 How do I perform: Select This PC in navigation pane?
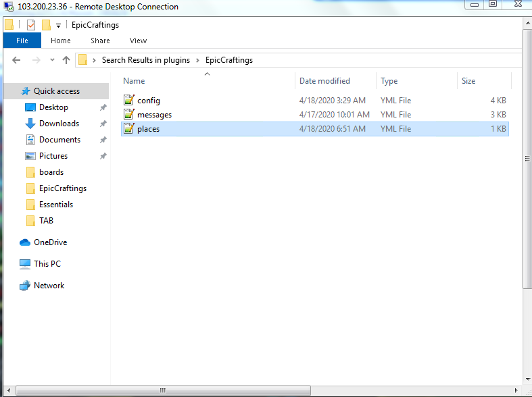pyautogui.click(x=47, y=264)
